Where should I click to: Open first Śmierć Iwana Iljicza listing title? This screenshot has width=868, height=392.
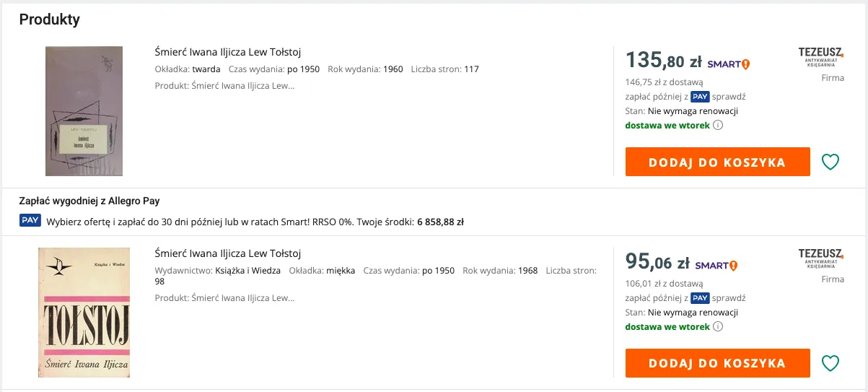pos(227,52)
